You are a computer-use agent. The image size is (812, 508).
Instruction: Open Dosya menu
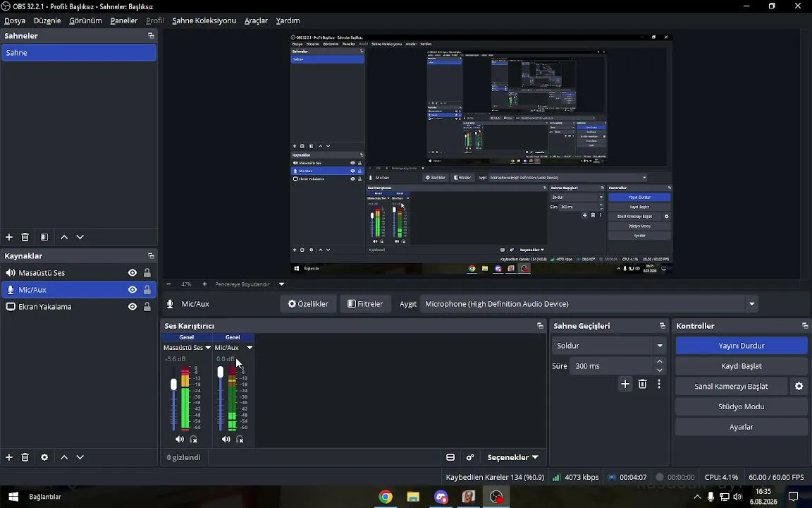point(15,20)
